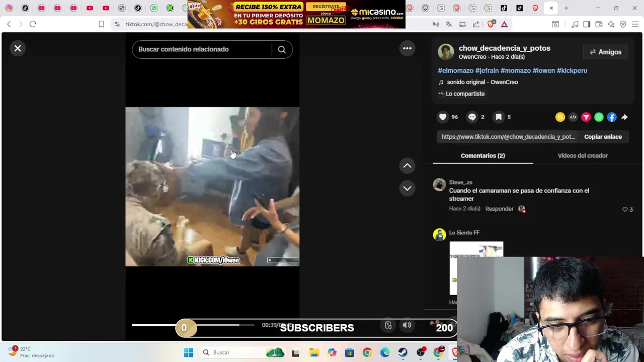Click the embed code share icon
644x362 pixels.
(x=573, y=117)
